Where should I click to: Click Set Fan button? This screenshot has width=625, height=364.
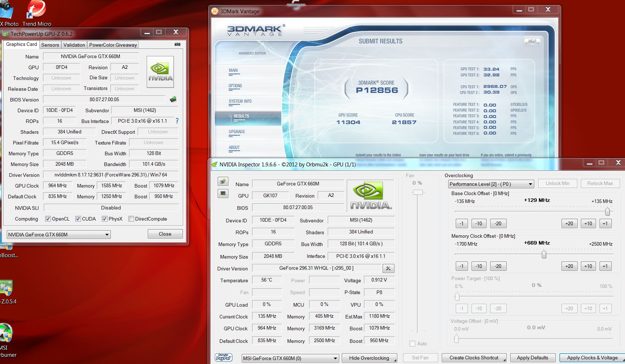(420, 358)
